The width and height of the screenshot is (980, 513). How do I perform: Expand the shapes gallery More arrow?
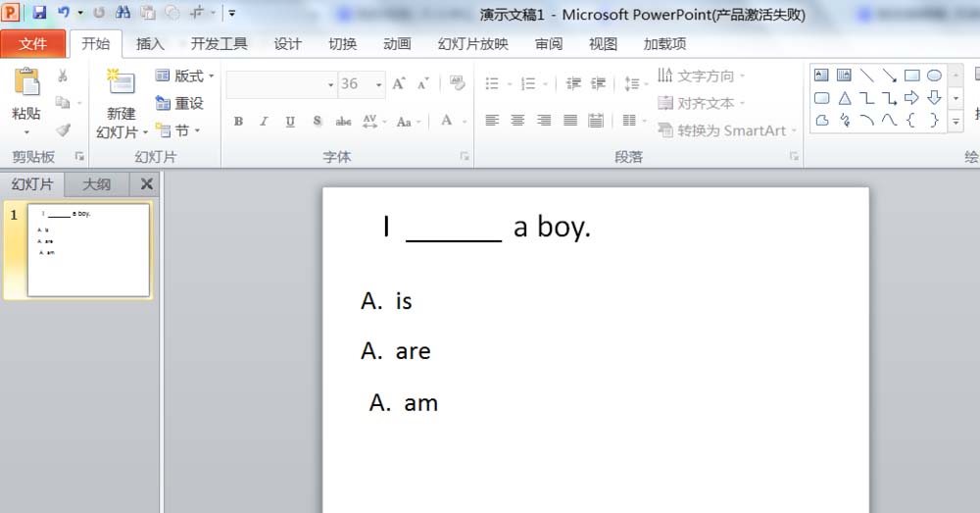pos(955,122)
